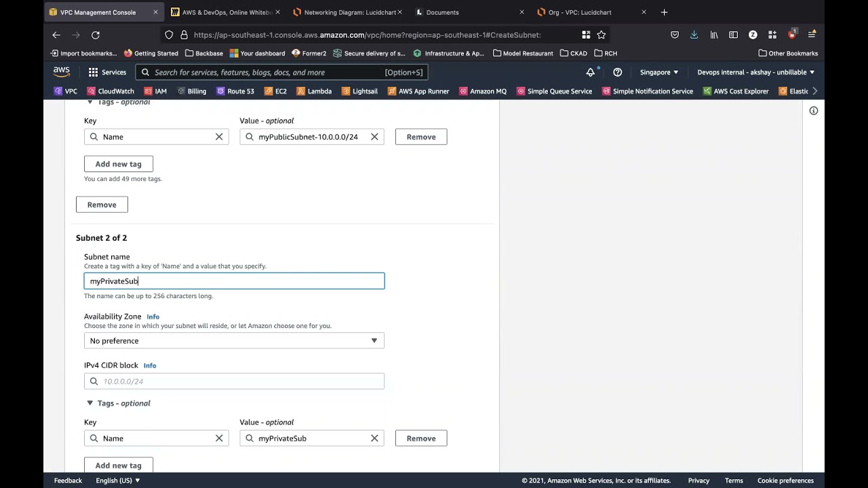The width and height of the screenshot is (868, 488).
Task: Collapse the top Tags optional section
Action: [119, 102]
